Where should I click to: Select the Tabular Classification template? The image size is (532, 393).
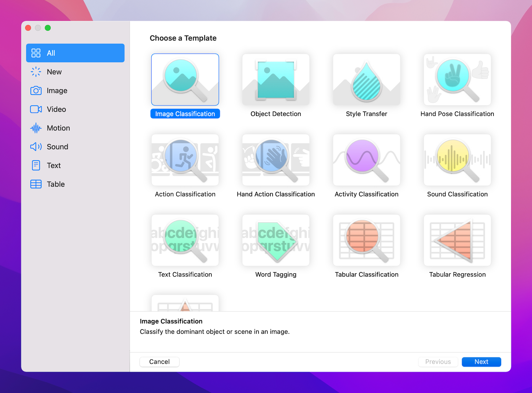(x=366, y=240)
